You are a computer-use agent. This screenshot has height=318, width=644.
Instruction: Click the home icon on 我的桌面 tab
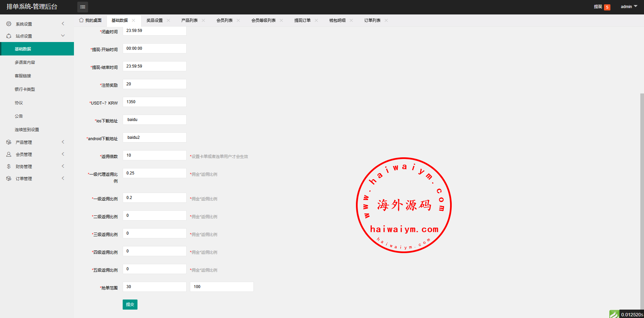point(81,20)
